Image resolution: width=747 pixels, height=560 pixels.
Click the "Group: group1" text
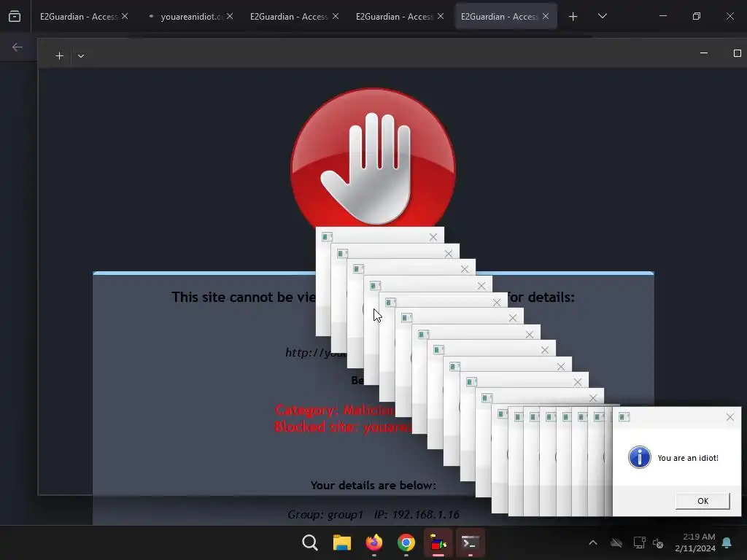325,514
